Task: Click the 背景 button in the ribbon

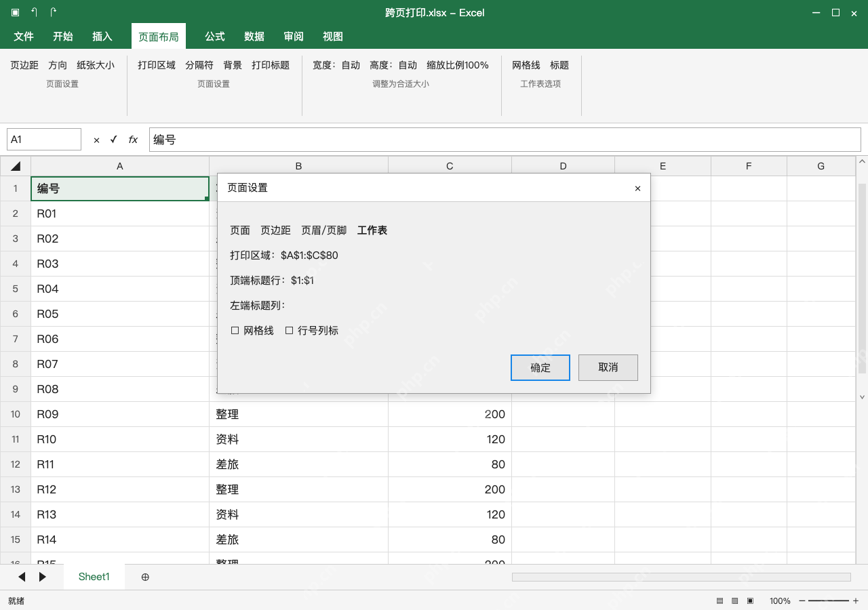Action: click(x=233, y=65)
